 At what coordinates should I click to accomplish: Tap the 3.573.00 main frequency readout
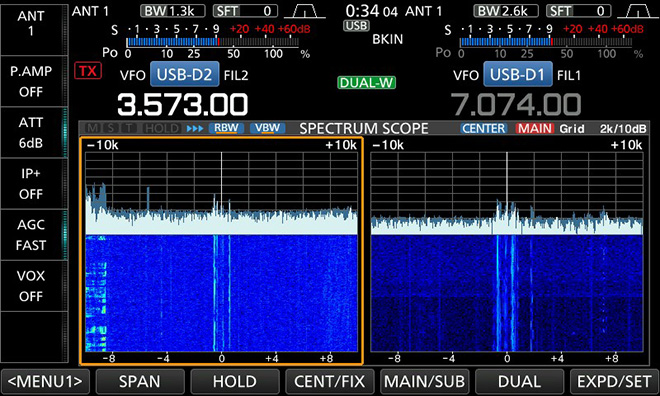[183, 104]
